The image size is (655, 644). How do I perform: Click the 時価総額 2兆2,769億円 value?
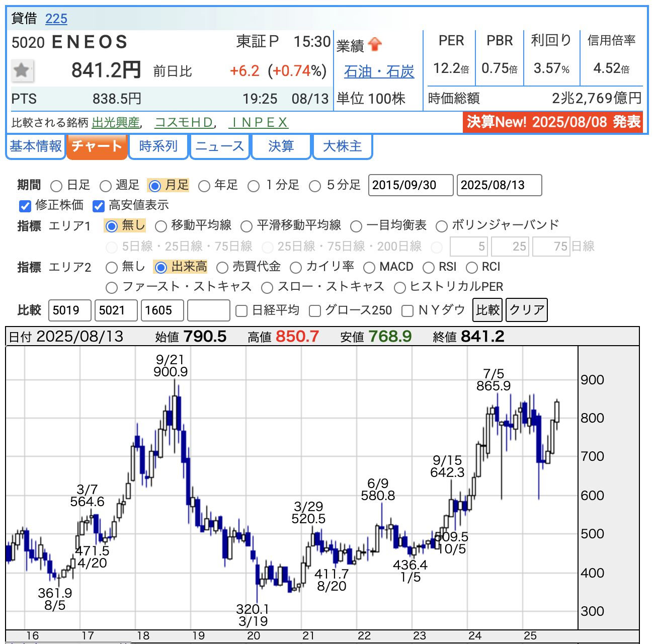597,98
